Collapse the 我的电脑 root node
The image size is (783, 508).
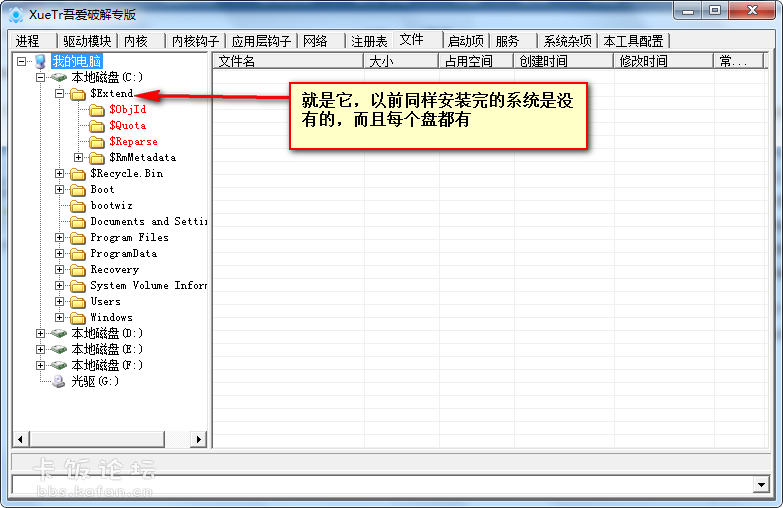pyautogui.click(x=21, y=61)
